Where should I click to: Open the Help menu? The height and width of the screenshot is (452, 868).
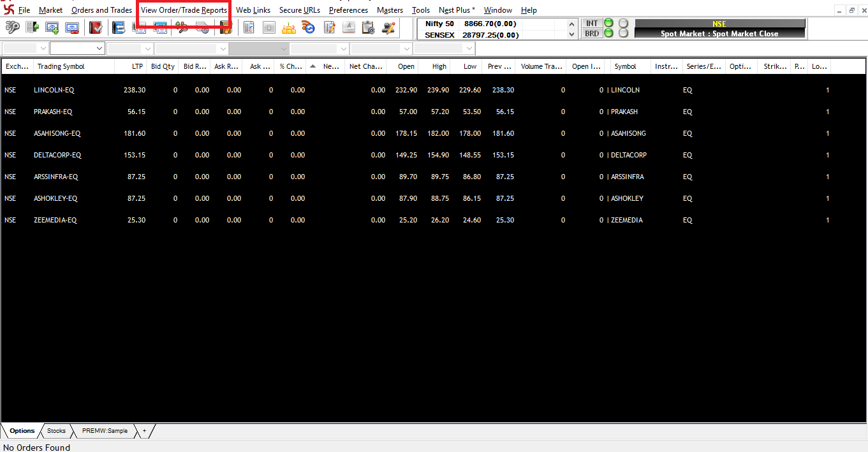tap(529, 10)
